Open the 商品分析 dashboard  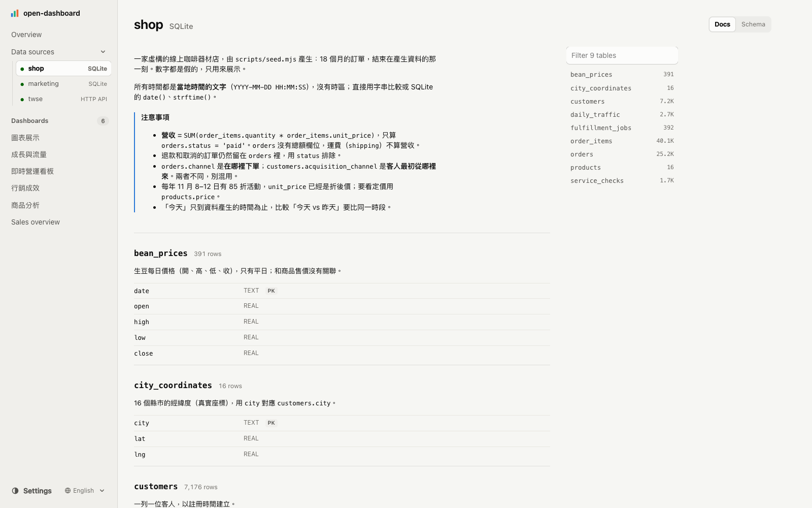[59, 205]
